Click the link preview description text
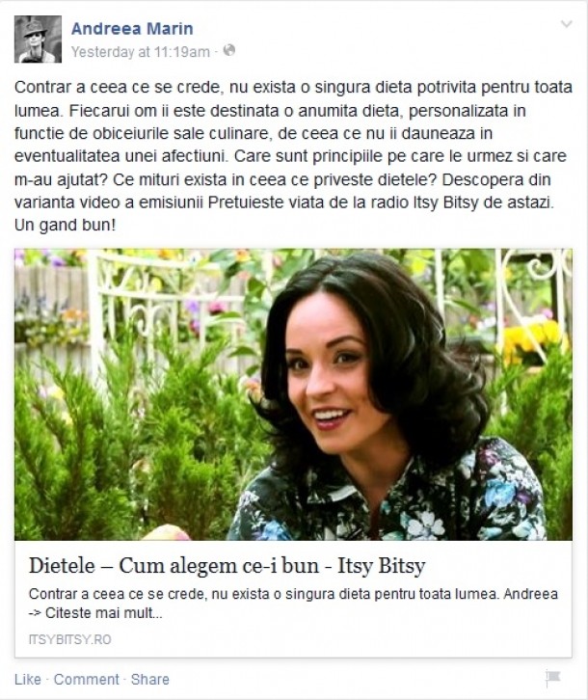This screenshot has width=588, height=700. [293, 604]
